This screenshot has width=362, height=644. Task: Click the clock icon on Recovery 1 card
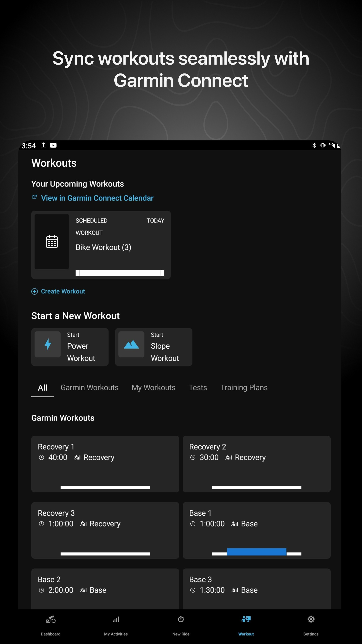(x=41, y=457)
